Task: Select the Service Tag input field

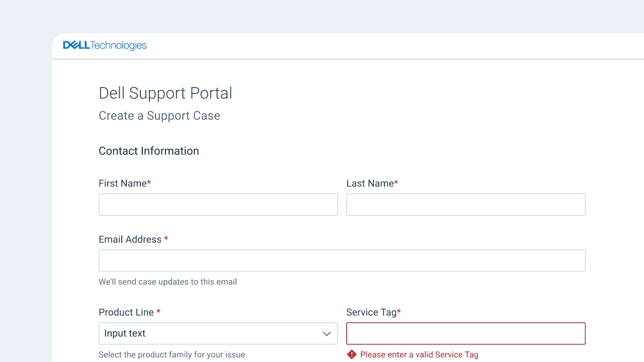Action: [x=466, y=333]
